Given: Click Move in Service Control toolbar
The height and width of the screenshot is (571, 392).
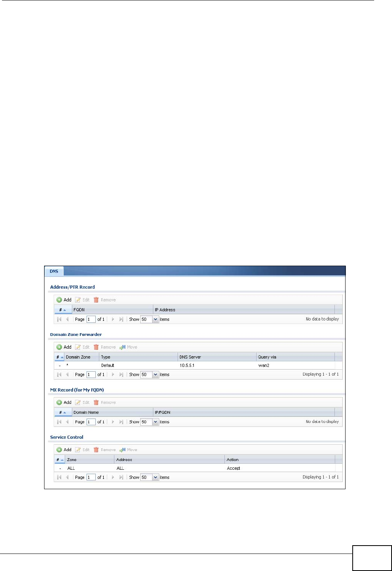Looking at the screenshot, I should click(128, 449).
